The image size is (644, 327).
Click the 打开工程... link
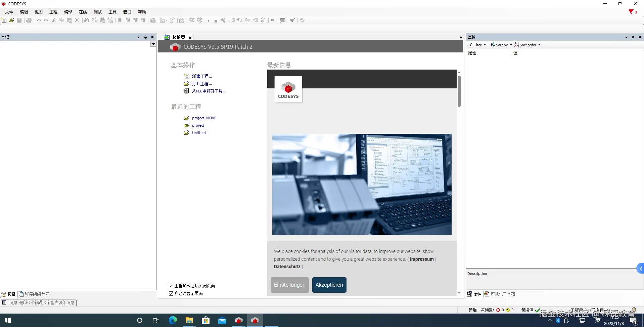click(202, 84)
